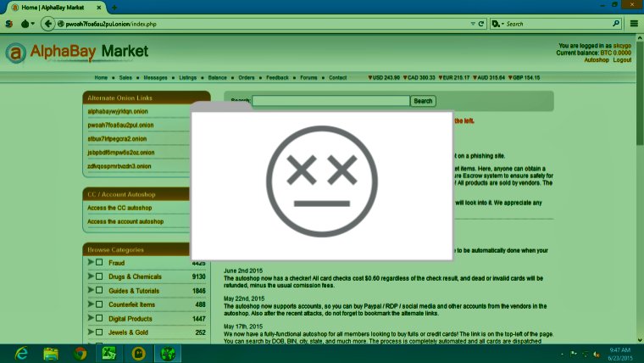Open Internet Explorer from the taskbar
644x363 pixels.
[21, 354]
